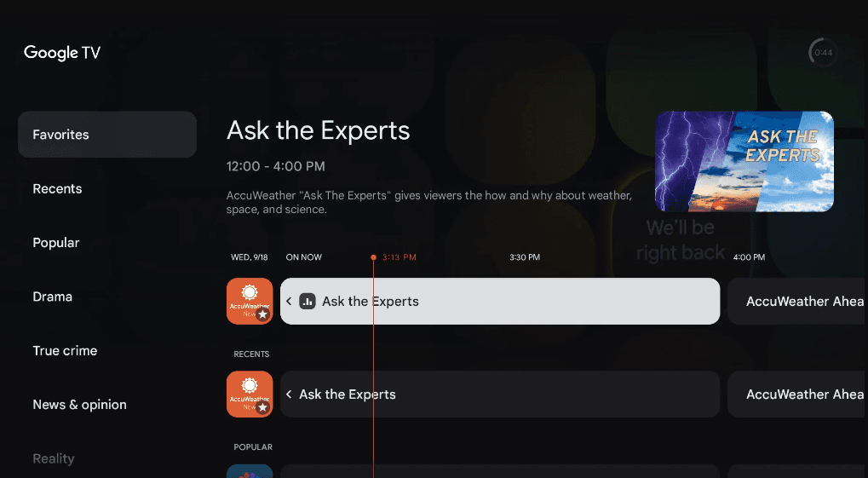Click the 3:30 PM time label

(x=525, y=257)
